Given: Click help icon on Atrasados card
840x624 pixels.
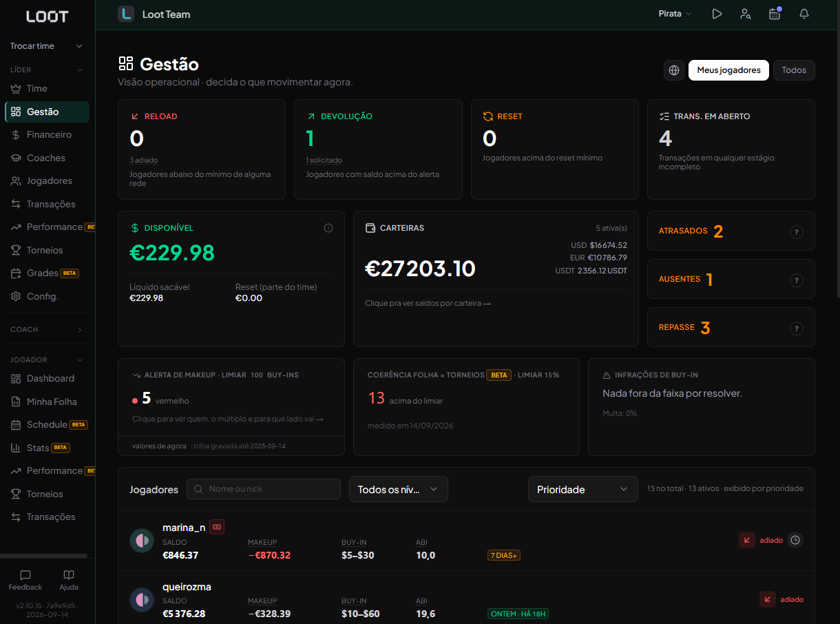Looking at the screenshot, I should (x=797, y=232).
